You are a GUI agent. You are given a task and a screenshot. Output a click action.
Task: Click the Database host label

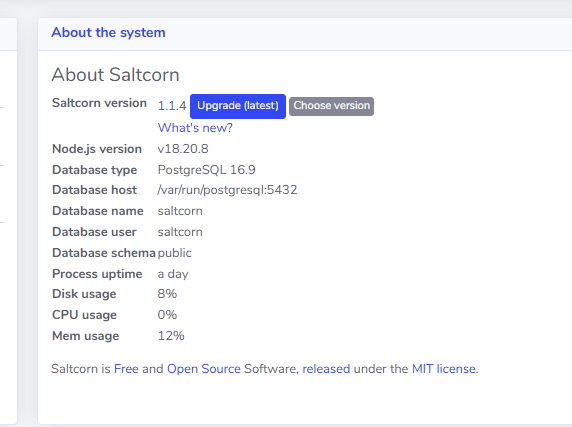coord(94,190)
